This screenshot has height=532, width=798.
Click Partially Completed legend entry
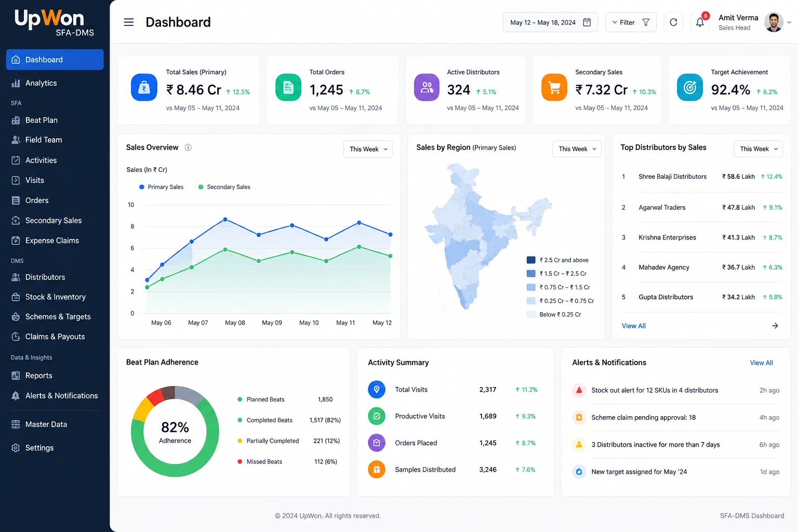[288, 441]
